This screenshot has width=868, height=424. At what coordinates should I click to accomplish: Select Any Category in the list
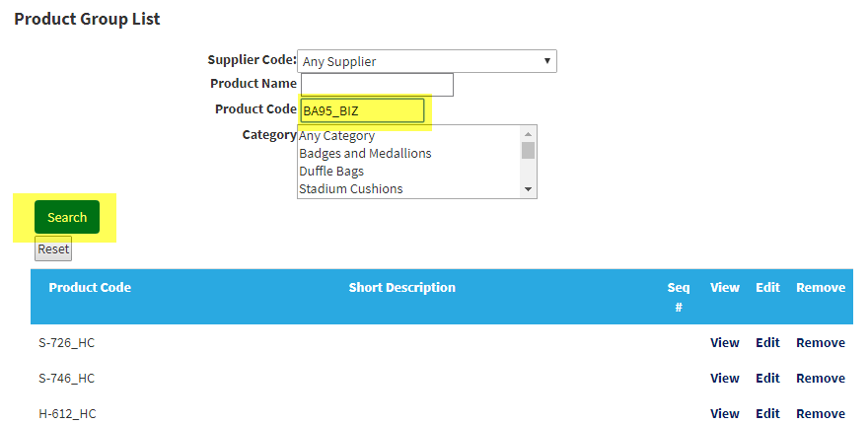click(409, 136)
